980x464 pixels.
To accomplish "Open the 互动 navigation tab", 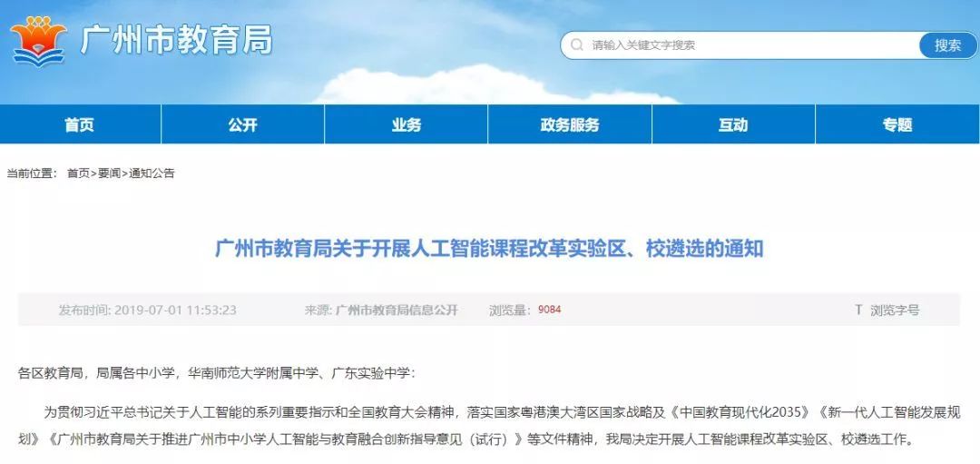I will pyautogui.click(x=733, y=124).
